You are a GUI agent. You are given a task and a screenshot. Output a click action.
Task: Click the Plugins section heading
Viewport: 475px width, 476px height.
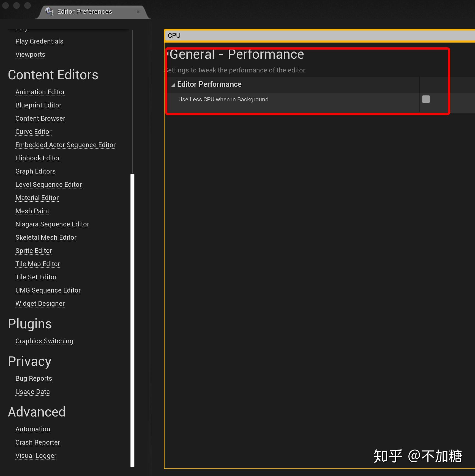[x=30, y=324]
